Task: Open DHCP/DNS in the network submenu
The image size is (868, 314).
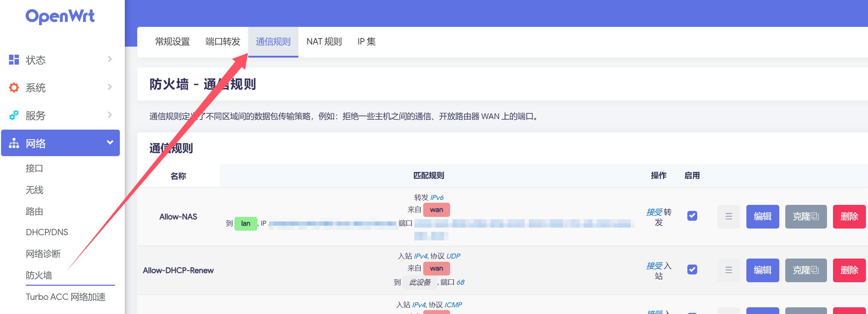Action: [47, 232]
